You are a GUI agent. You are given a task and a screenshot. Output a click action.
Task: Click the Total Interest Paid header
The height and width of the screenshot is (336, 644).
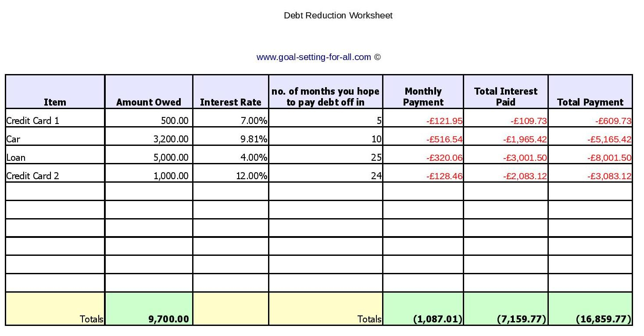tap(505, 96)
